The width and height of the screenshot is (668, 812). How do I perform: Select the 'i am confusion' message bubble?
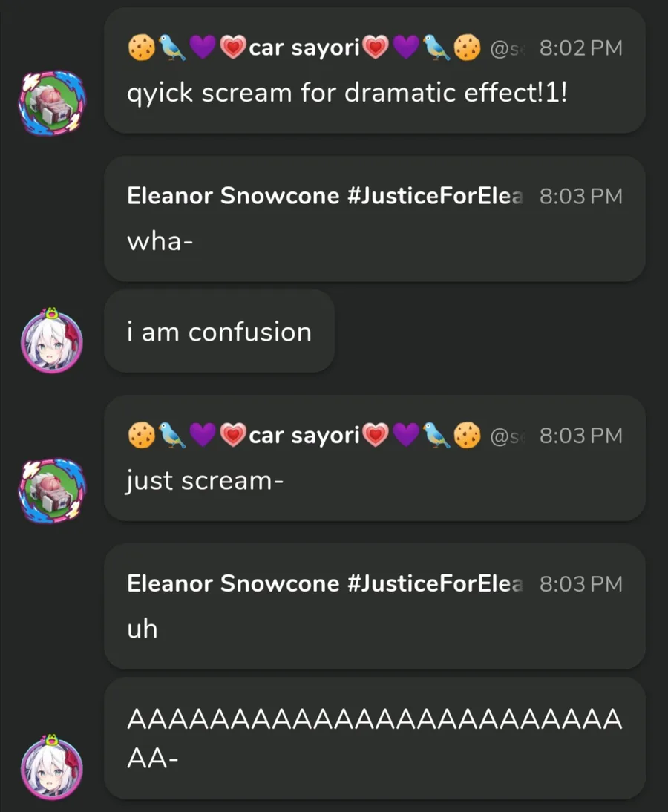pos(219,332)
